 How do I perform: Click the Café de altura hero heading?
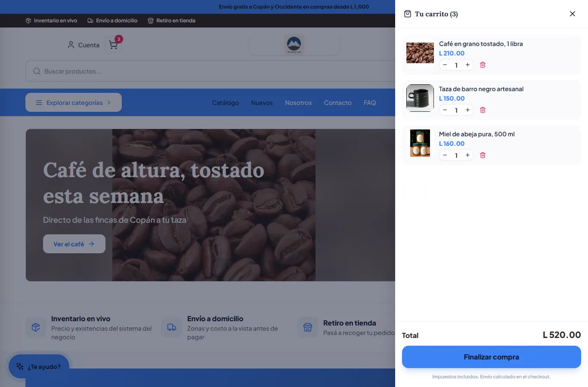154,183
